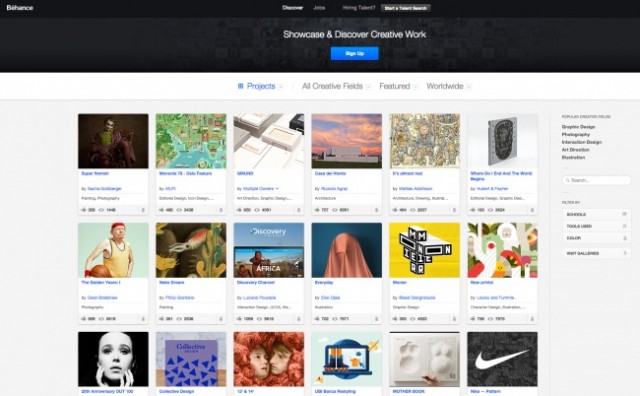Click the Behance logo
Image resolution: width=640 pixels, height=396 pixels.
[x=20, y=7]
